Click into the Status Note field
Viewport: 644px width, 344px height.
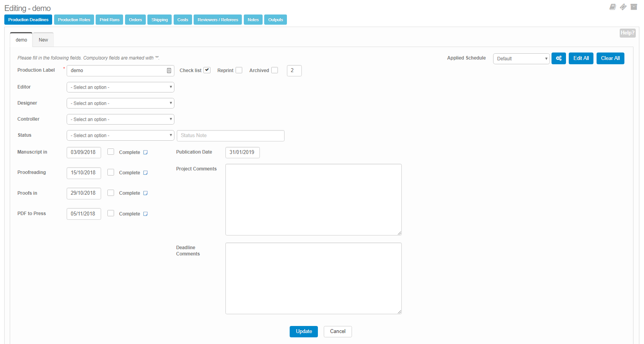(x=230, y=136)
